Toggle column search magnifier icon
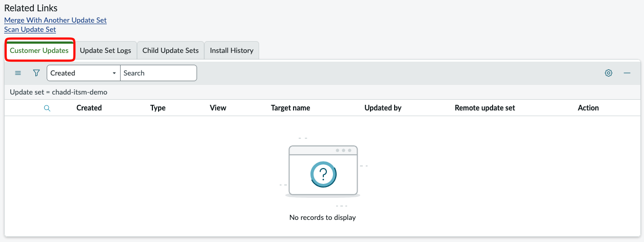The image size is (644, 242). click(x=47, y=108)
